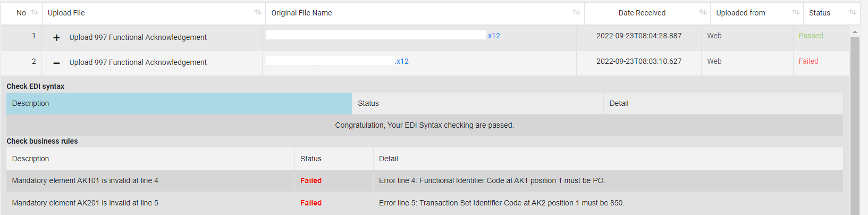Sort by the No column arrows
The image size is (868, 215).
(35, 12)
